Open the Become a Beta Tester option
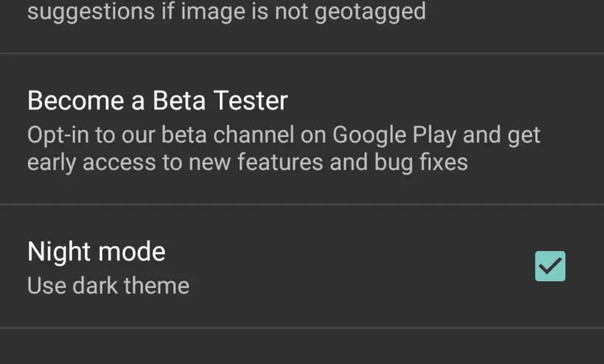 coord(157,101)
